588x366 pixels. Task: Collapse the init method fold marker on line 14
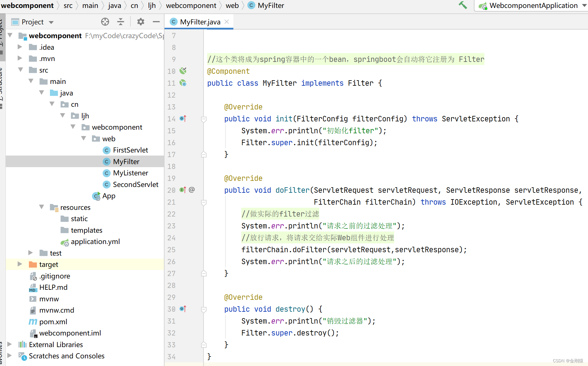tap(204, 119)
